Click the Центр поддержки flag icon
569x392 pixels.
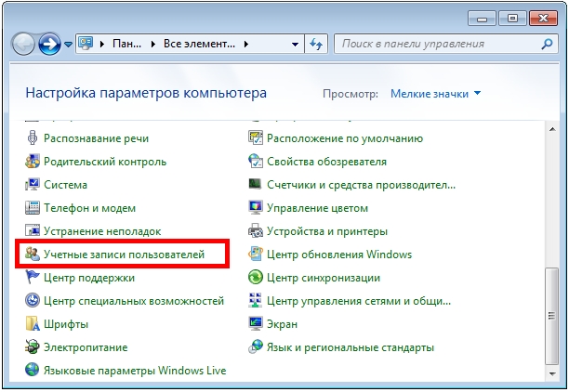[33, 278]
